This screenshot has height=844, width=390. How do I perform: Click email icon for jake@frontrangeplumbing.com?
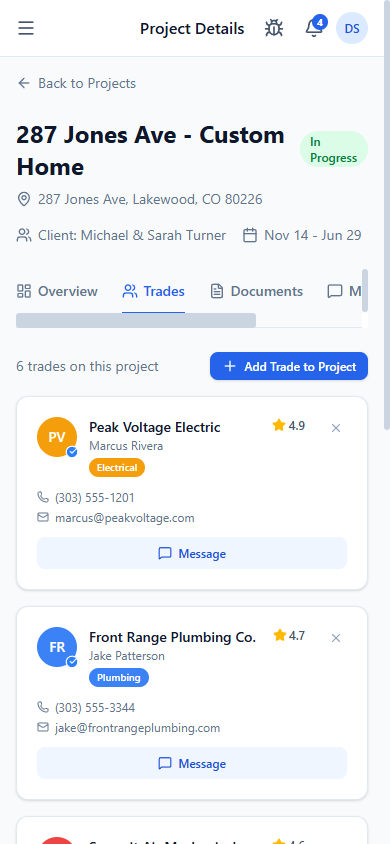(42, 727)
